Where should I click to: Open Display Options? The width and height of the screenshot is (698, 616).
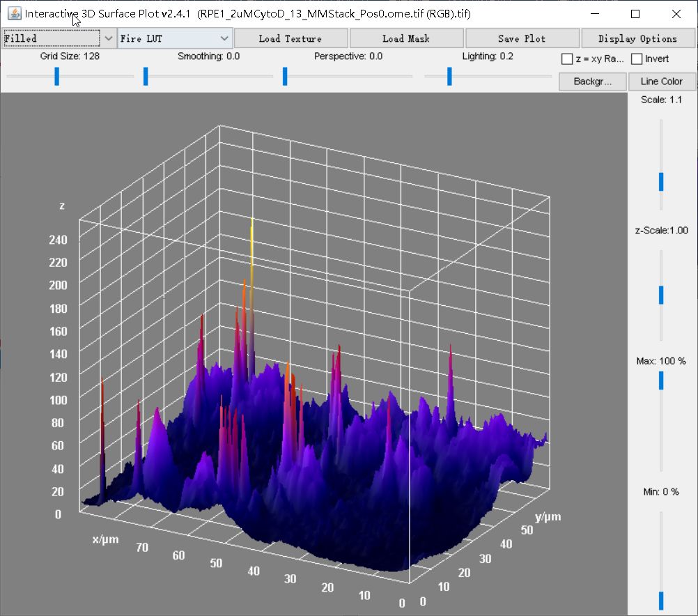pyautogui.click(x=637, y=38)
